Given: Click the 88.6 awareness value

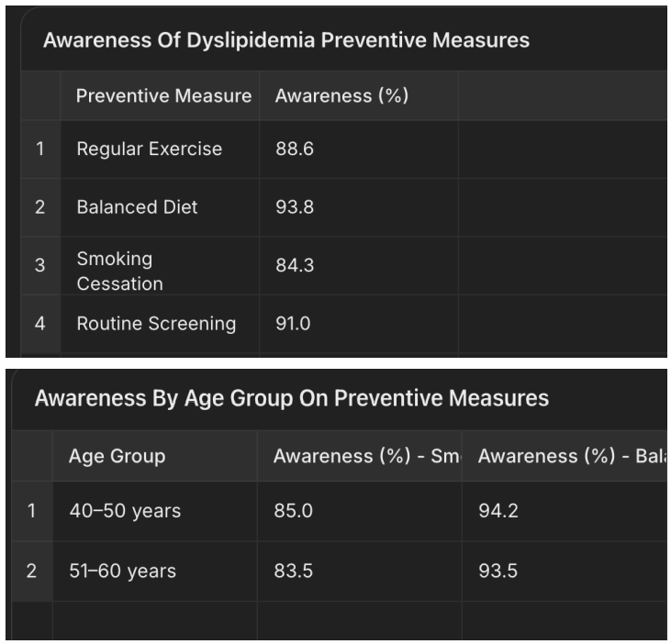Looking at the screenshot, I should pos(295,149).
